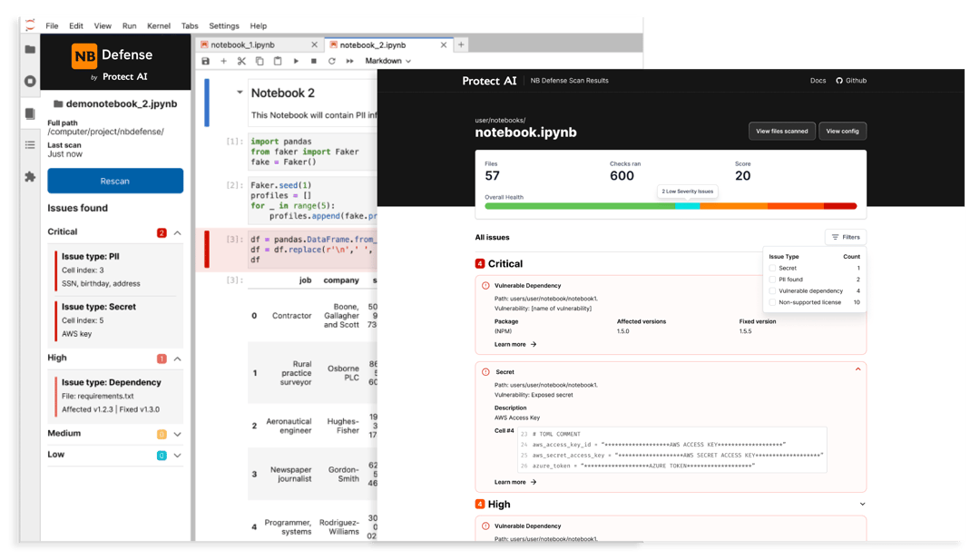Screen dimensions: 980x560
Task: Open the file browser folder sidebar icon
Action: pos(30,49)
